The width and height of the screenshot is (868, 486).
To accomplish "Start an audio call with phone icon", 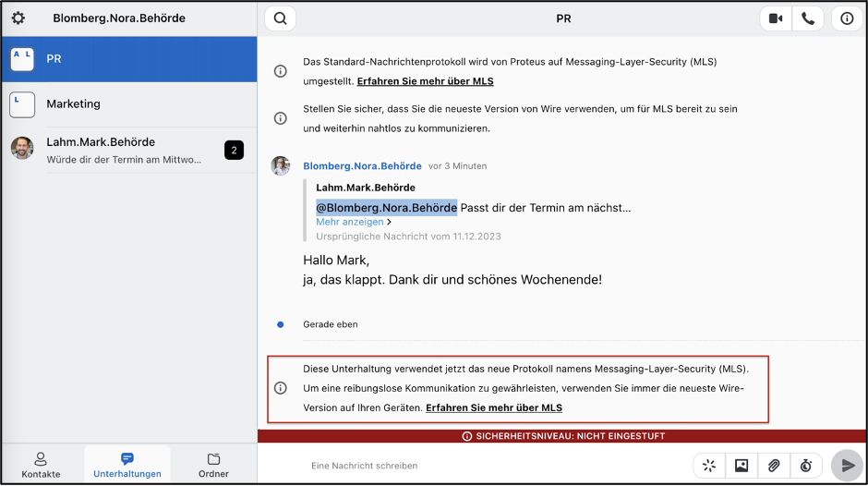I will [808, 18].
